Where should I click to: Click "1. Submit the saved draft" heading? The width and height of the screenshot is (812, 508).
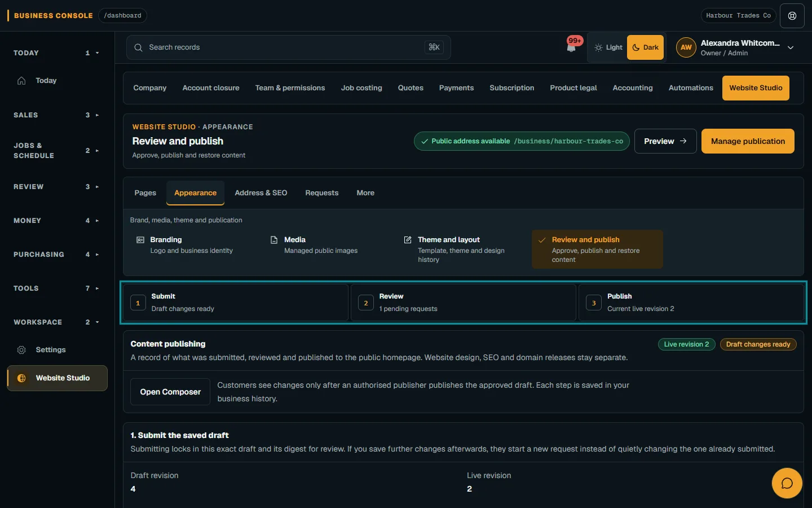pos(179,435)
